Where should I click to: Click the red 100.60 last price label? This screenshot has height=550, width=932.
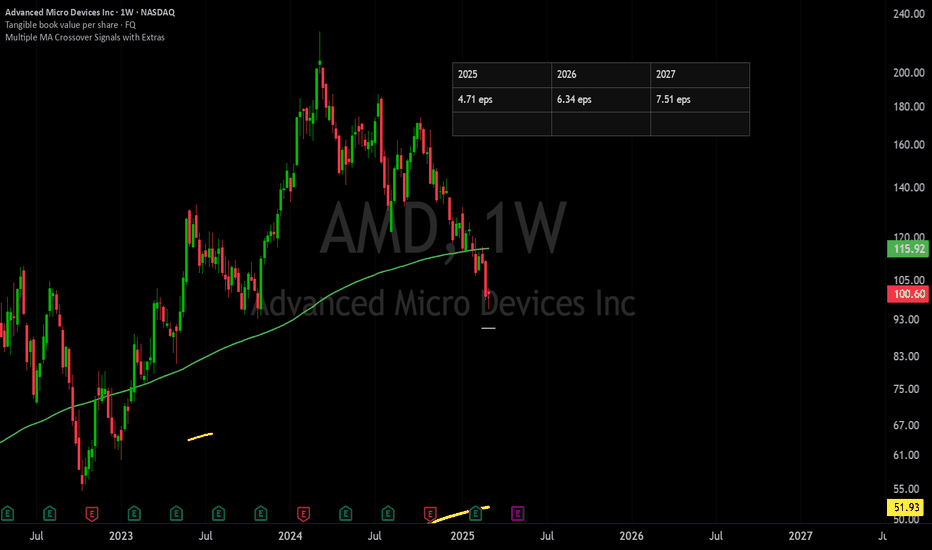(x=908, y=294)
